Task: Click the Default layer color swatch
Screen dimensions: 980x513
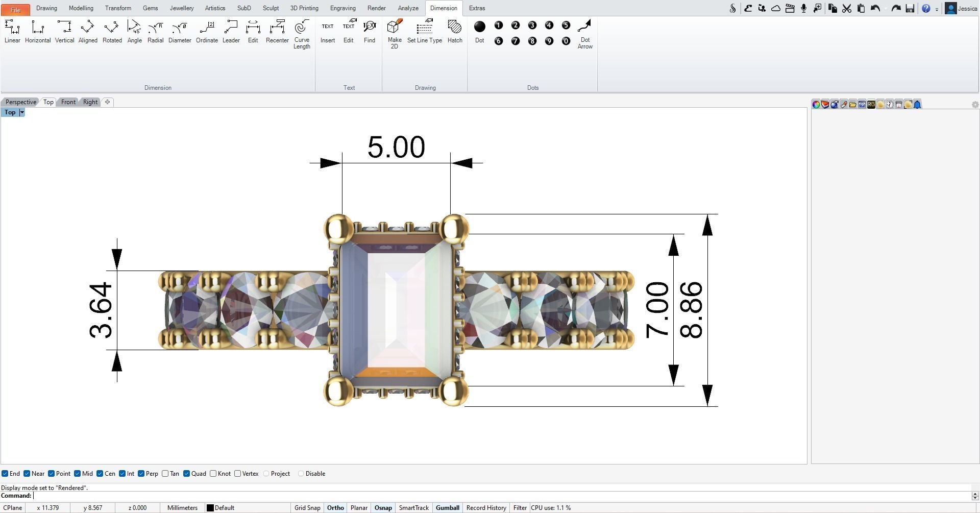Action: click(x=210, y=508)
